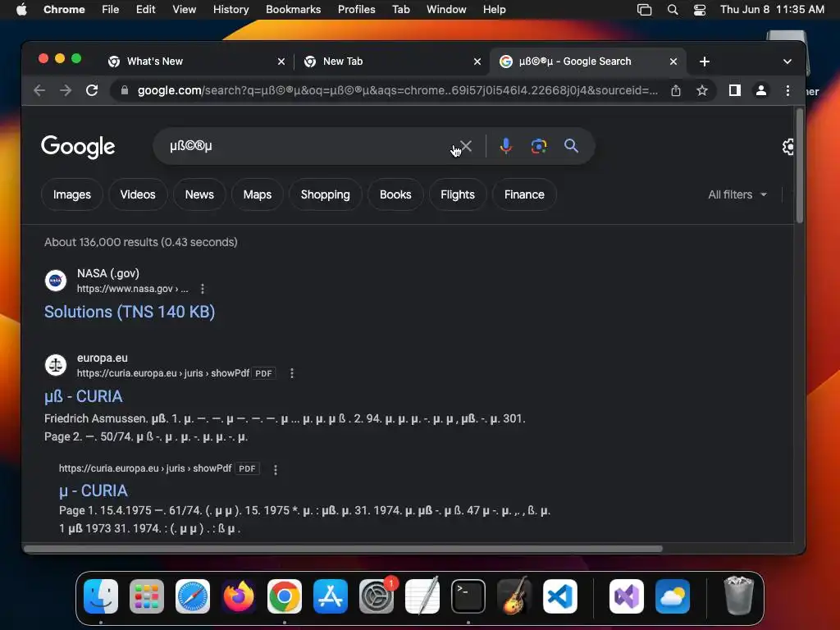Open the View menu
Screen dimensions: 840x630
pyautogui.click(x=185, y=9)
